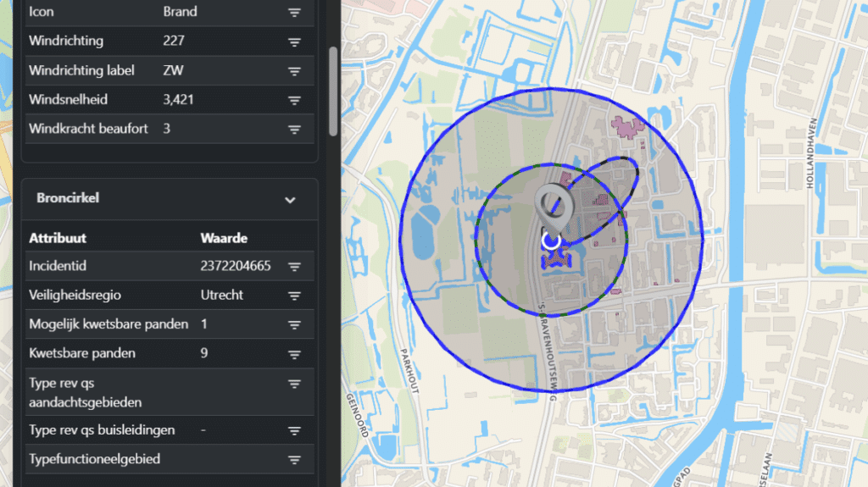Click the filter icon next to Incidentid
This screenshot has width=868, height=487.
click(x=294, y=267)
